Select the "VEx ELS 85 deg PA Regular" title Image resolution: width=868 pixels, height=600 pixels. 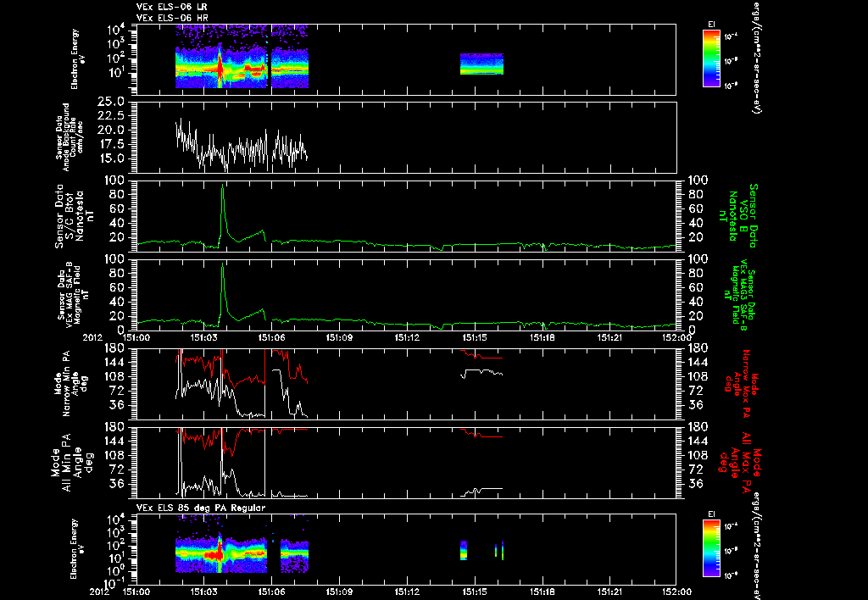click(201, 508)
